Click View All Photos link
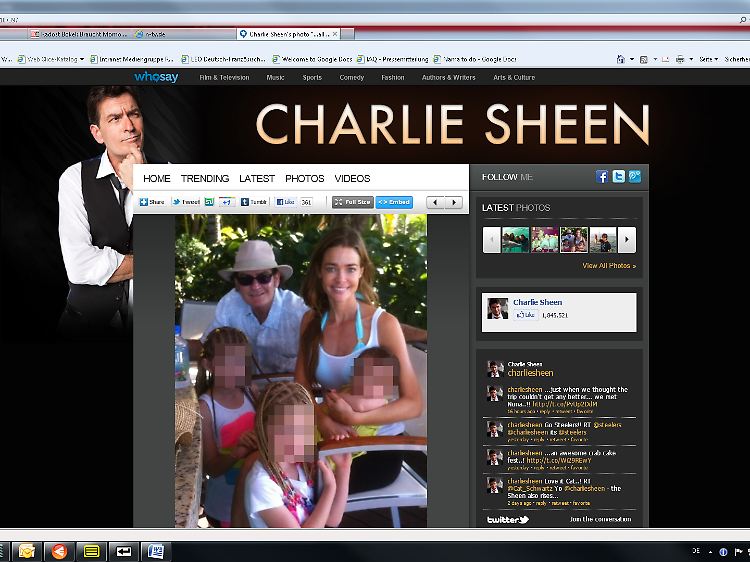This screenshot has height=562, width=750. [x=609, y=265]
